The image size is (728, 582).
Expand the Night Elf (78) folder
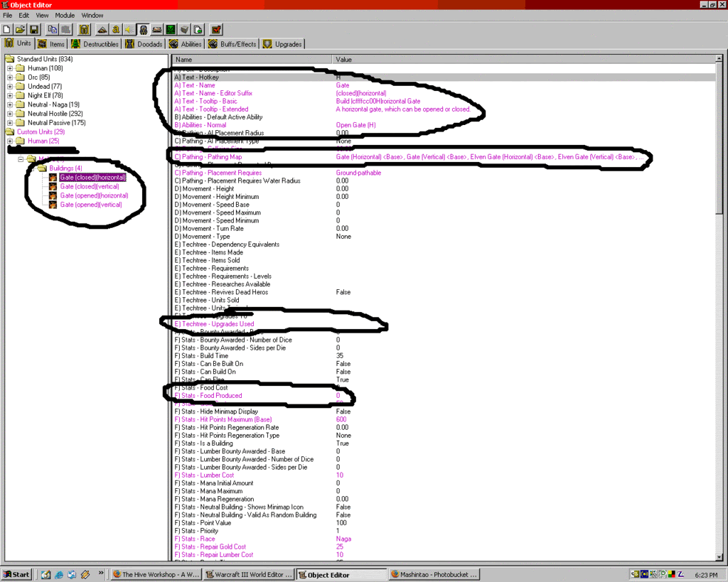[x=10, y=95]
